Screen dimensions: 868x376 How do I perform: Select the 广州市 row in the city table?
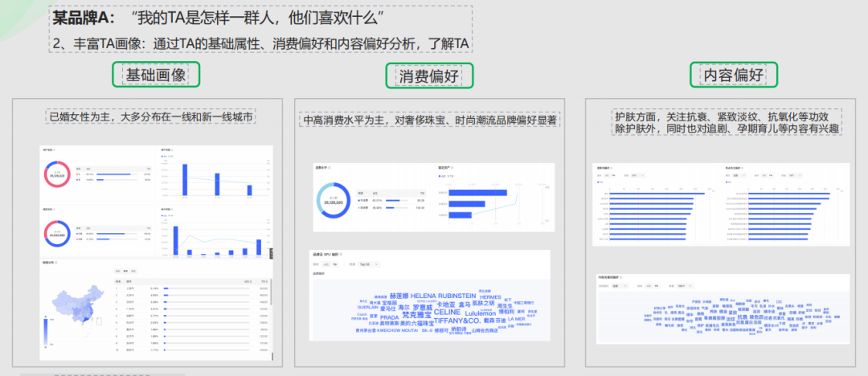coord(191,309)
